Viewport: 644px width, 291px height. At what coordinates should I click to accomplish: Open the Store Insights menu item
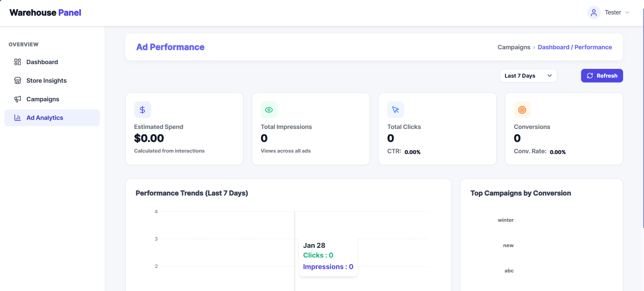tap(46, 81)
